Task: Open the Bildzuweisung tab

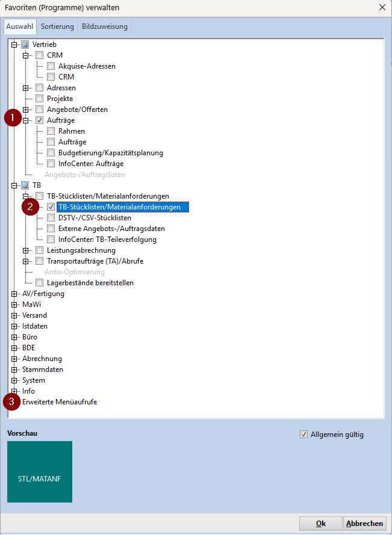Action: point(104,26)
